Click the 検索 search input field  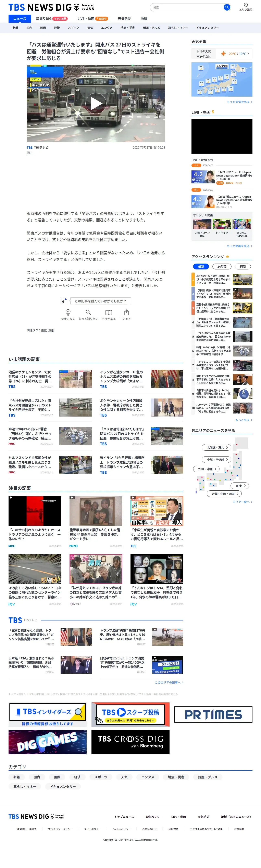coord(187,7)
